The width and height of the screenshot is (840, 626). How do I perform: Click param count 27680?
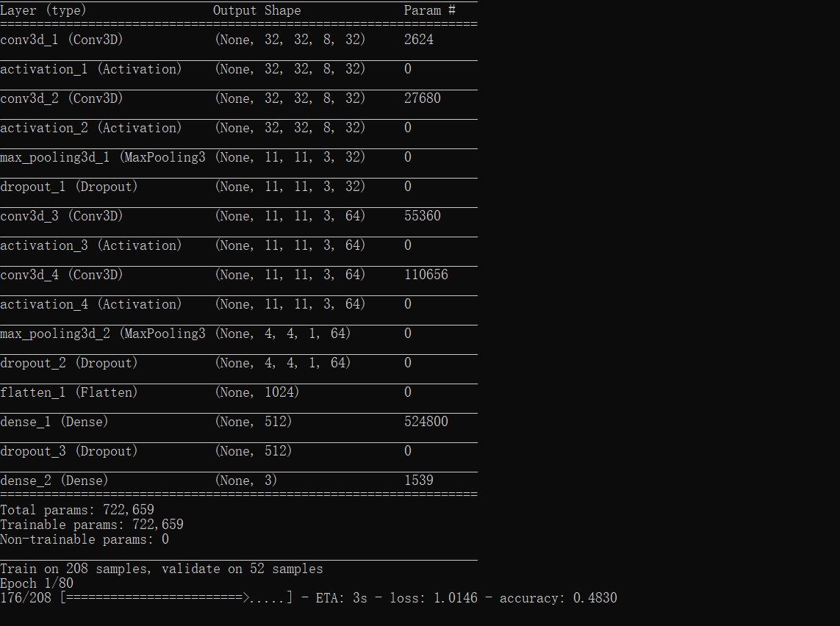point(423,98)
